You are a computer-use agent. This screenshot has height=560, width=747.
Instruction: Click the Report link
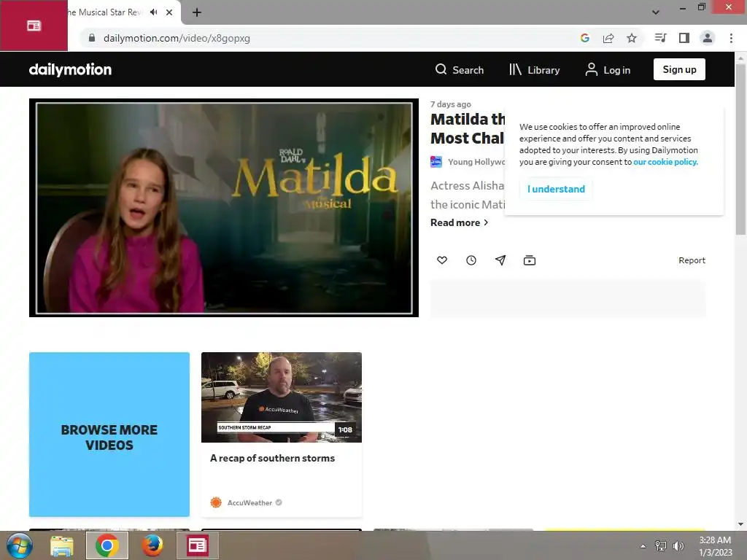click(x=692, y=260)
